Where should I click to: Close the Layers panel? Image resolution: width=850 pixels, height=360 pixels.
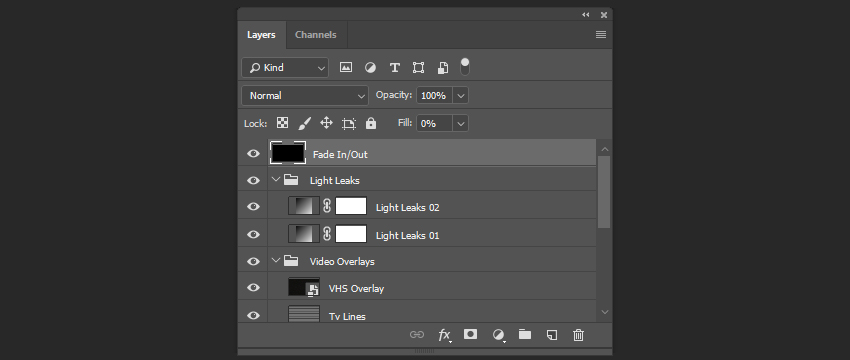[603, 15]
